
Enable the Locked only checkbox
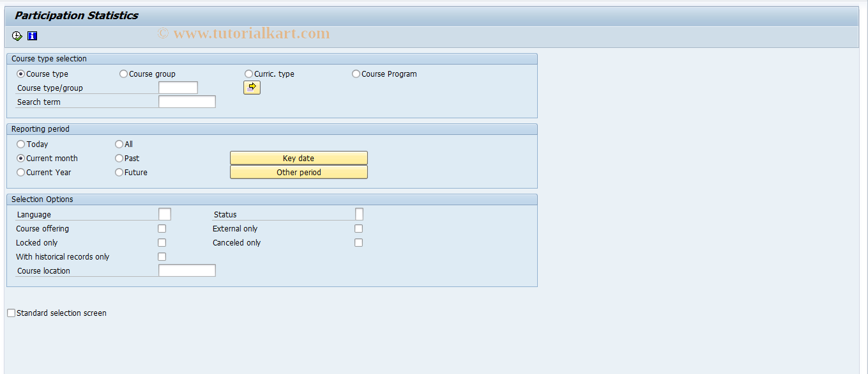(x=162, y=243)
